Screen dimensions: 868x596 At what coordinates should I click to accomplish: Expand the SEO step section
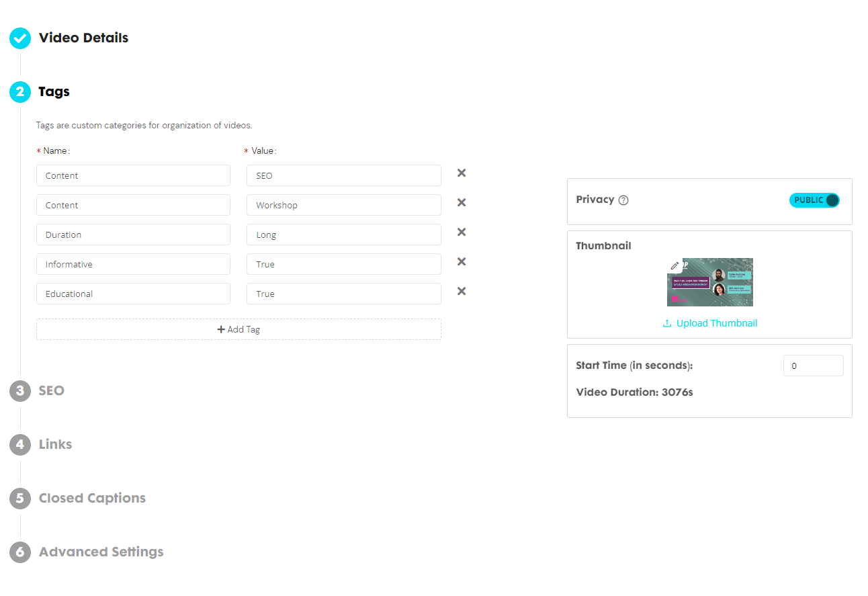point(52,390)
